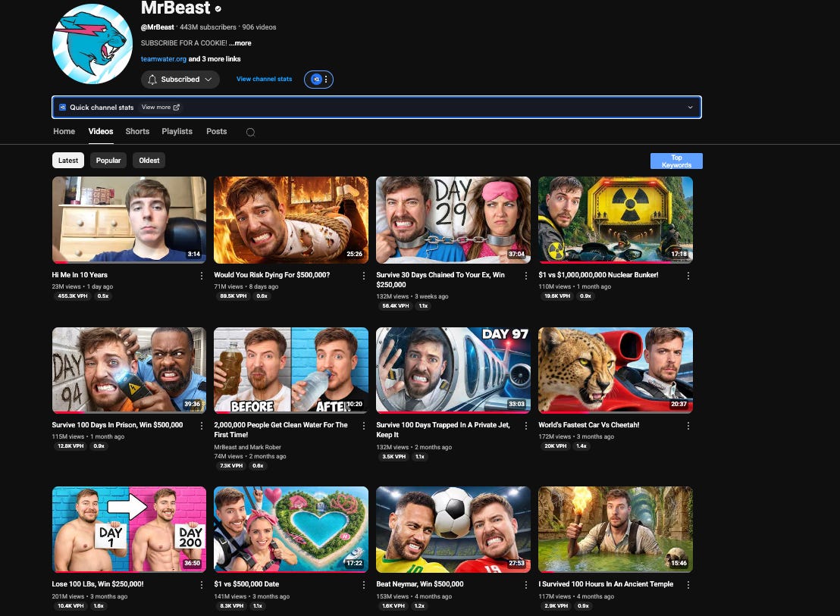
Task: Switch to the Home tab
Action: pos(64,131)
